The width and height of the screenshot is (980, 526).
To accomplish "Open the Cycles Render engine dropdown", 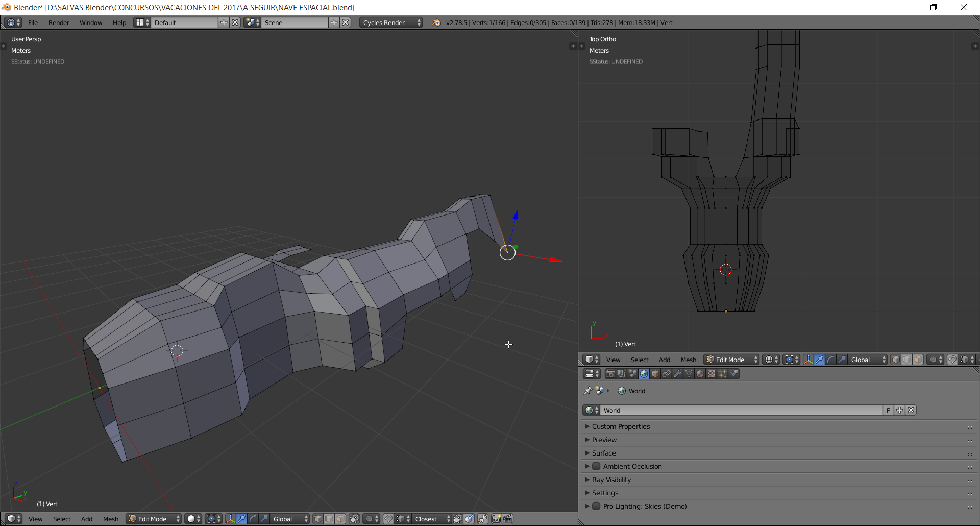I will click(x=391, y=22).
